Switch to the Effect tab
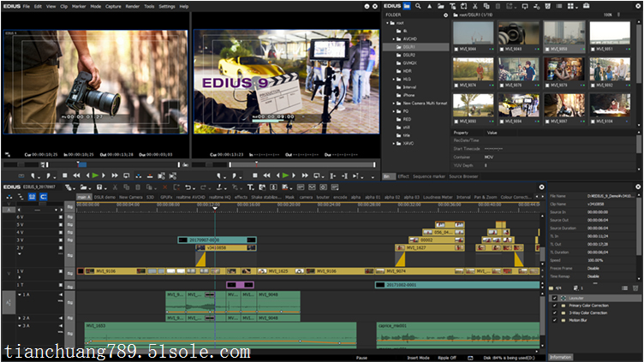The image size is (644, 362). [403, 176]
